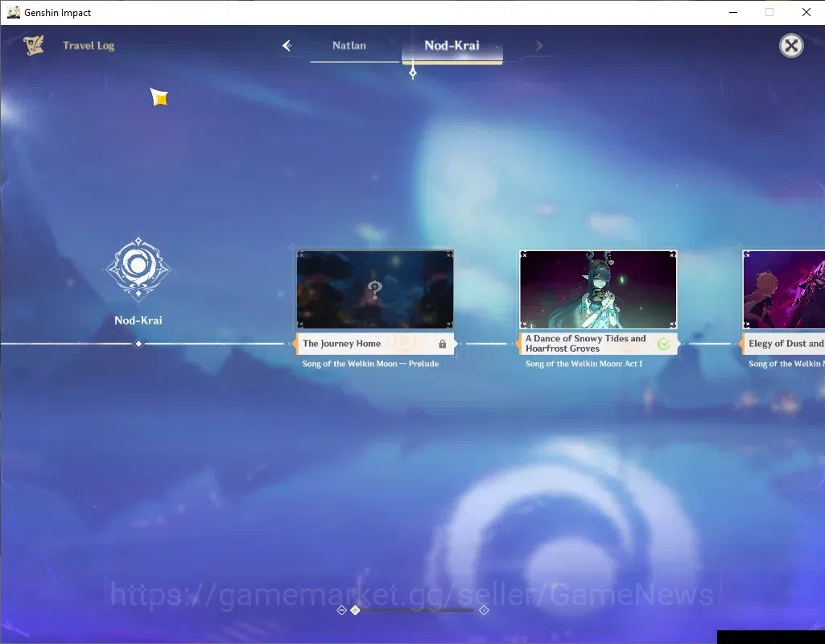Click the Genshin Impact window icon
This screenshot has height=644, width=825.
pyautogui.click(x=13, y=12)
